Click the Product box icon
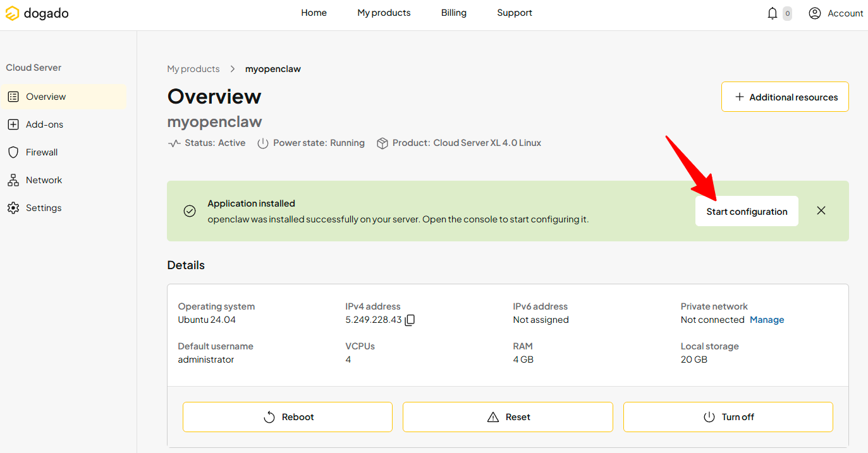868x453 pixels. pyautogui.click(x=382, y=143)
